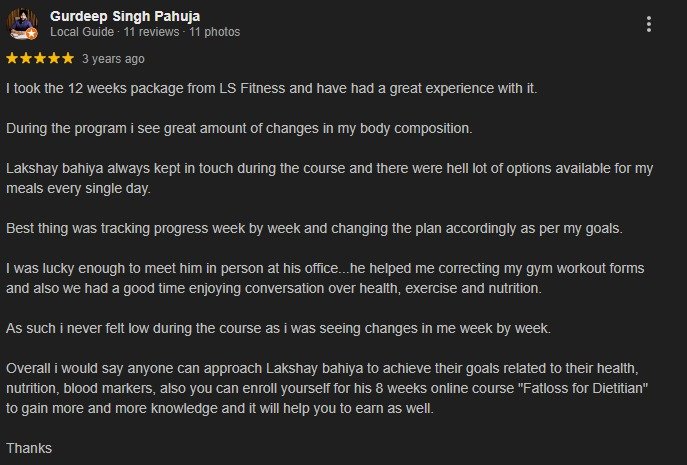
Task: Click the "11 reviews" count text
Action: point(151,32)
